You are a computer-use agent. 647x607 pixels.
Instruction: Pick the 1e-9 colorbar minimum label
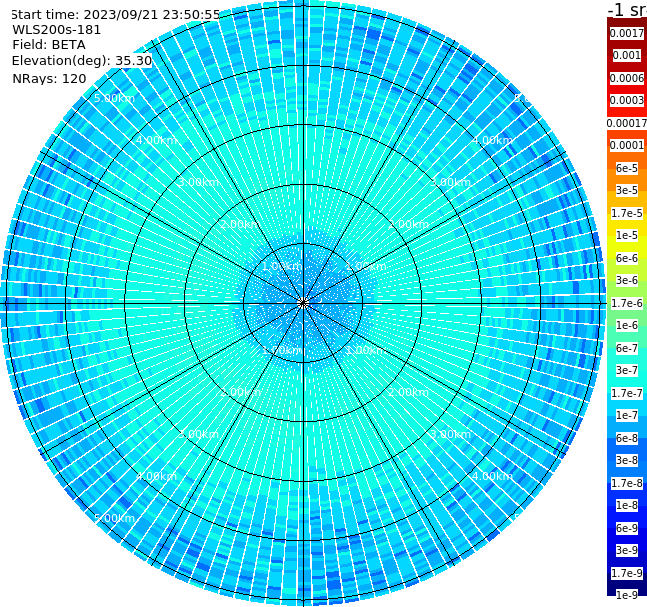pyautogui.click(x=627, y=595)
